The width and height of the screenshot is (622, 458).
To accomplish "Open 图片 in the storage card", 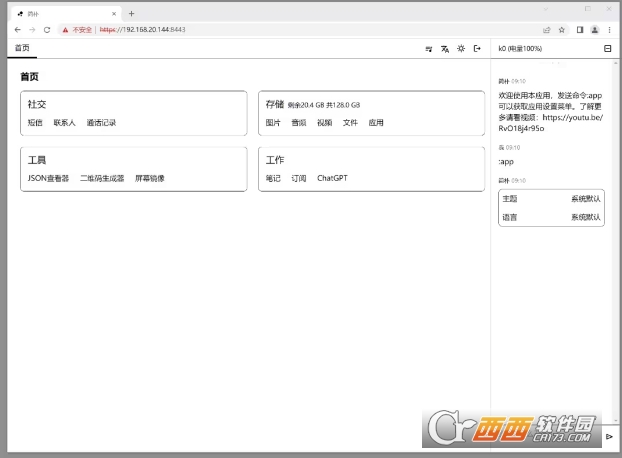I will [x=273, y=123].
